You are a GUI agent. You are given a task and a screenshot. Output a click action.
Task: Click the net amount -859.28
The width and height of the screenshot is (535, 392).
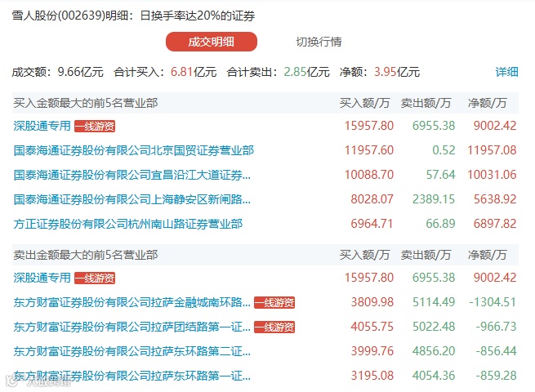point(496,376)
